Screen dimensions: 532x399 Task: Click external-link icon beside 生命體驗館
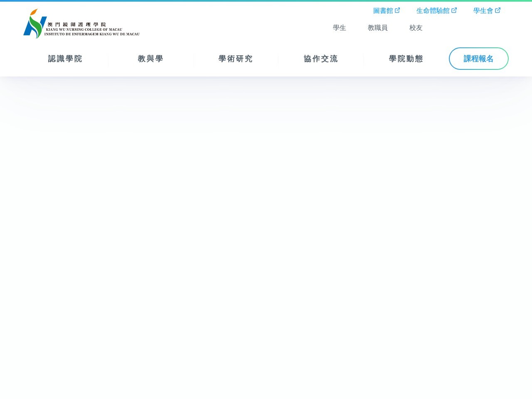(x=454, y=10)
